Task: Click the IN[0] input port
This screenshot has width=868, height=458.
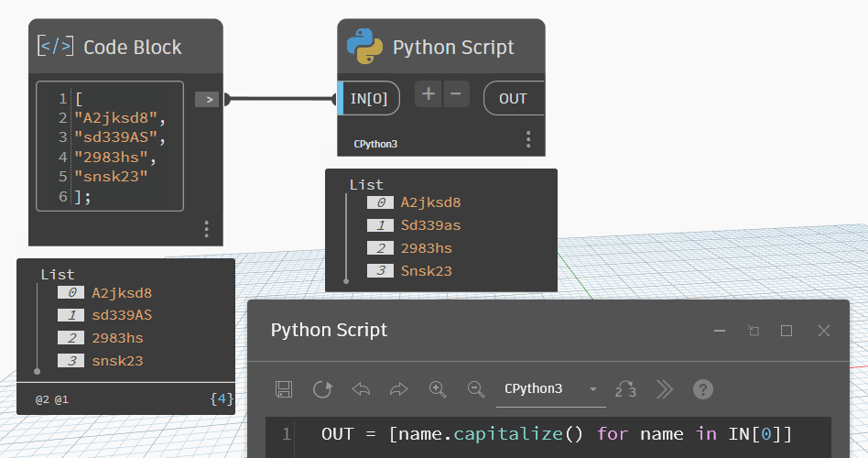Action: pos(369,98)
